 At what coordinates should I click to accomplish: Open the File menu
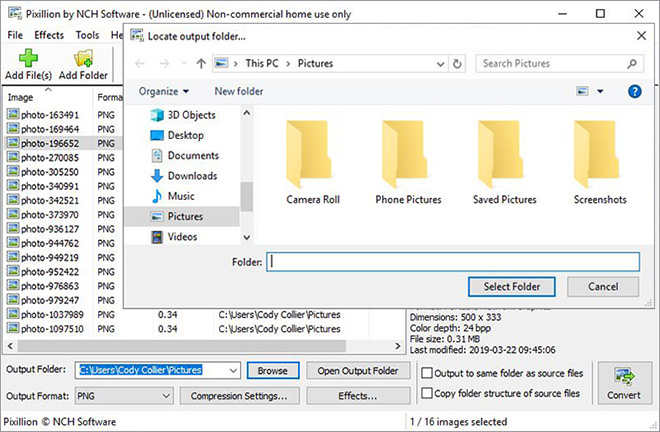click(x=15, y=35)
